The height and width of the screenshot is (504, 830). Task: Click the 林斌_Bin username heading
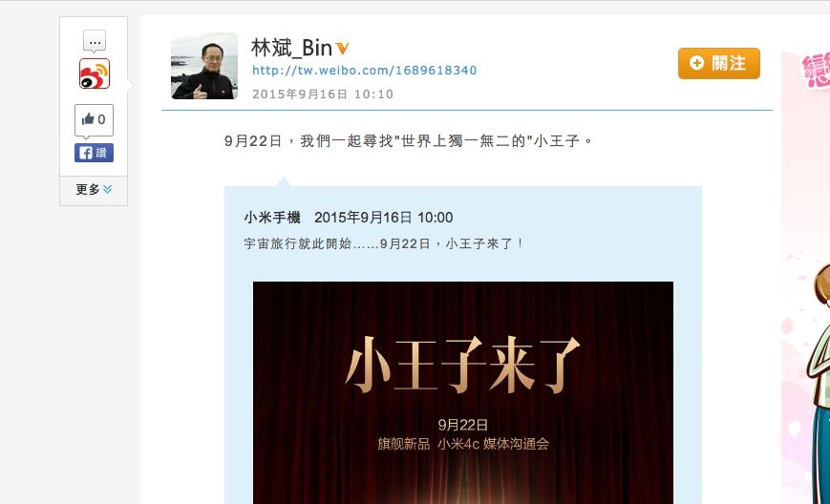pyautogui.click(x=291, y=48)
